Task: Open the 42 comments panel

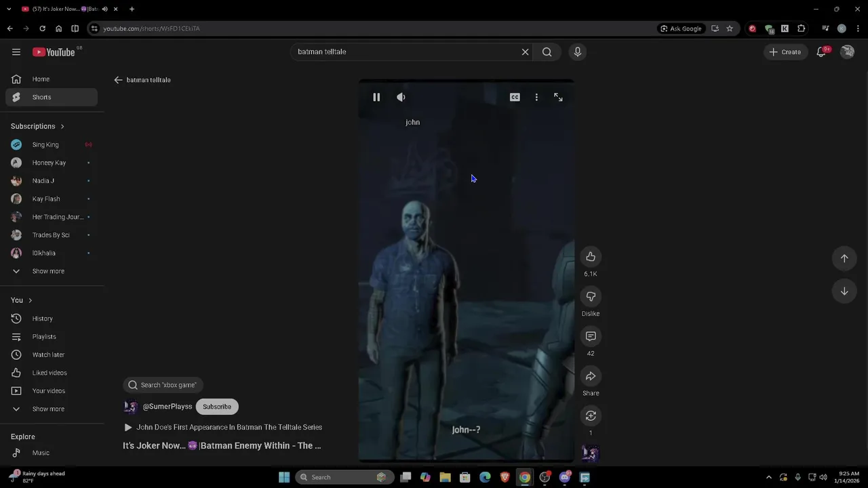Action: coord(591,336)
